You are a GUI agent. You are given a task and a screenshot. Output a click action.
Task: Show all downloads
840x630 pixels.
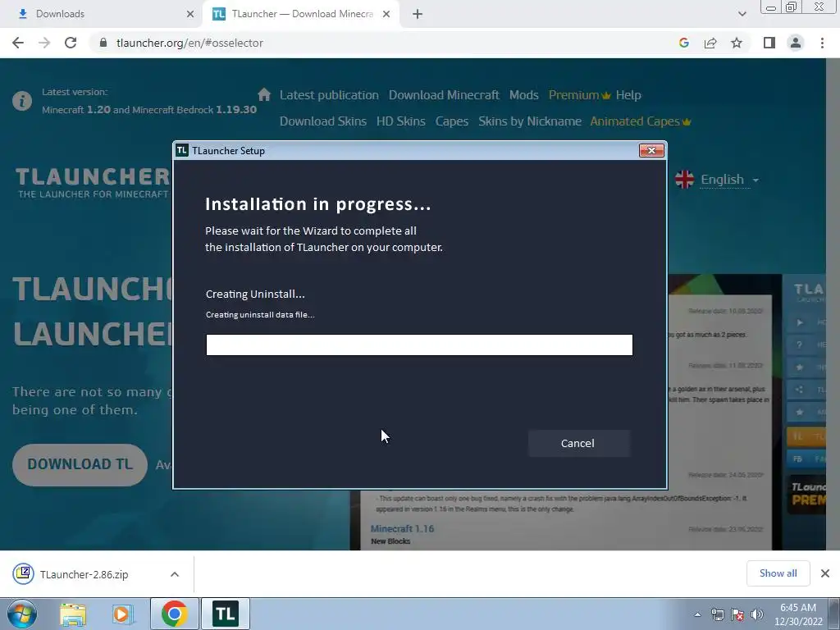click(x=778, y=573)
